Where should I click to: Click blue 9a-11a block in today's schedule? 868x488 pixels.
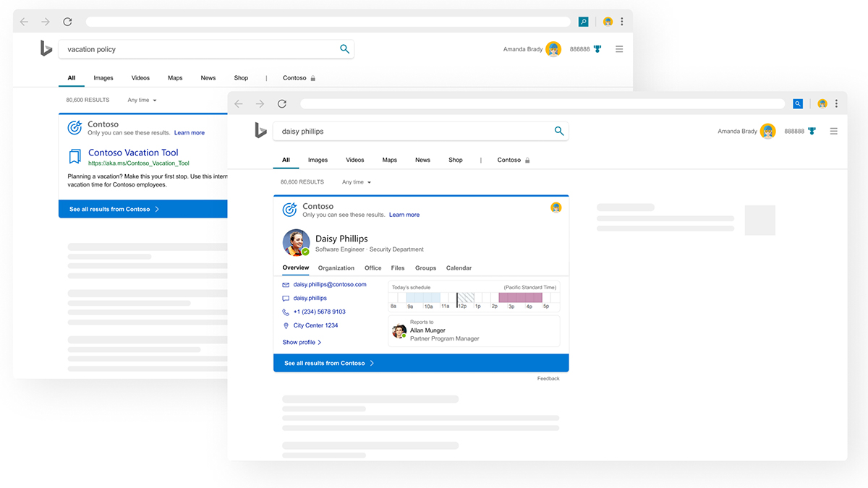point(423,297)
